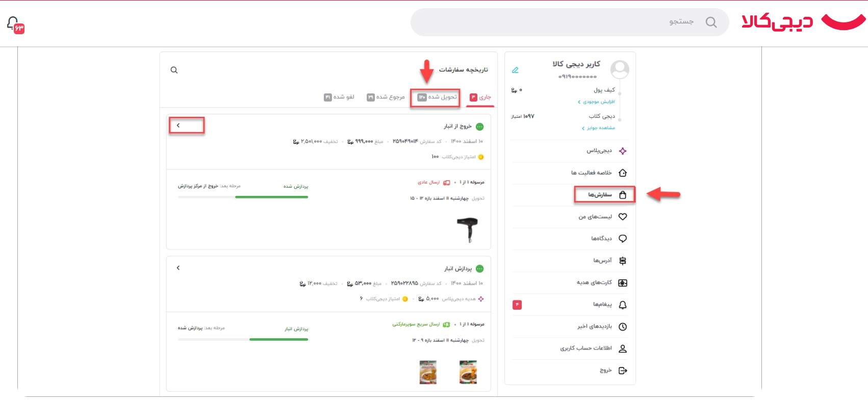Viewport: 868px width, 404px height.
Task: Open دیجی‌پلاس sparkle icon item
Action: [x=623, y=151]
